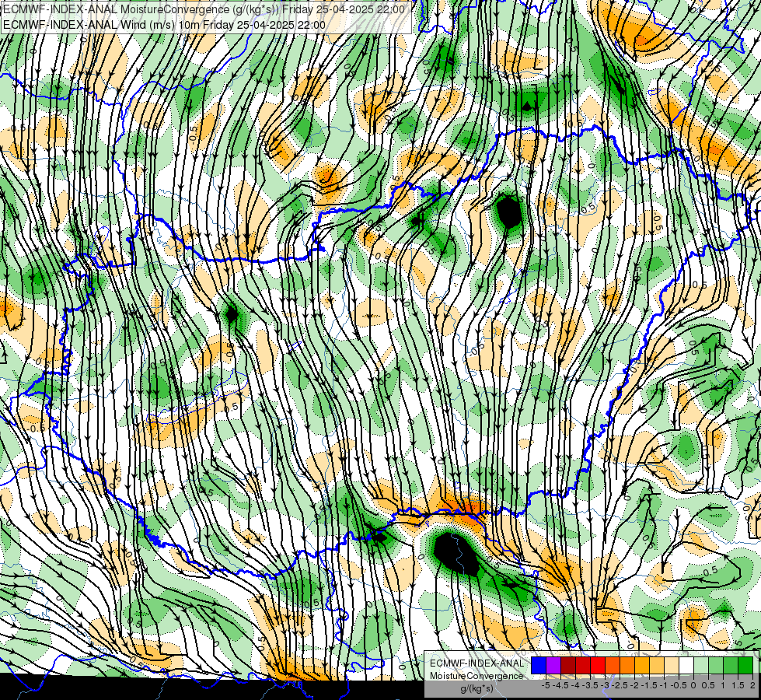
Task: Click the Wind (m/s) 10m title line
Action: coord(164,25)
